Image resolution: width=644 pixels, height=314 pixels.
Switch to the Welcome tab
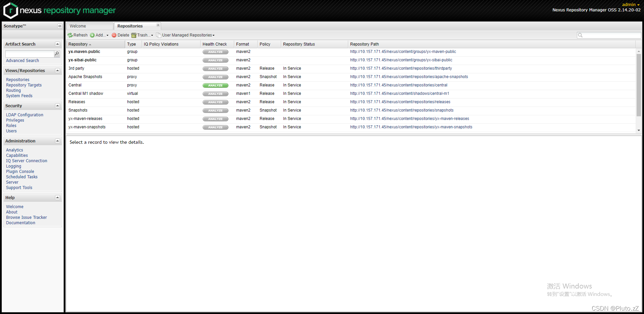click(x=90, y=26)
